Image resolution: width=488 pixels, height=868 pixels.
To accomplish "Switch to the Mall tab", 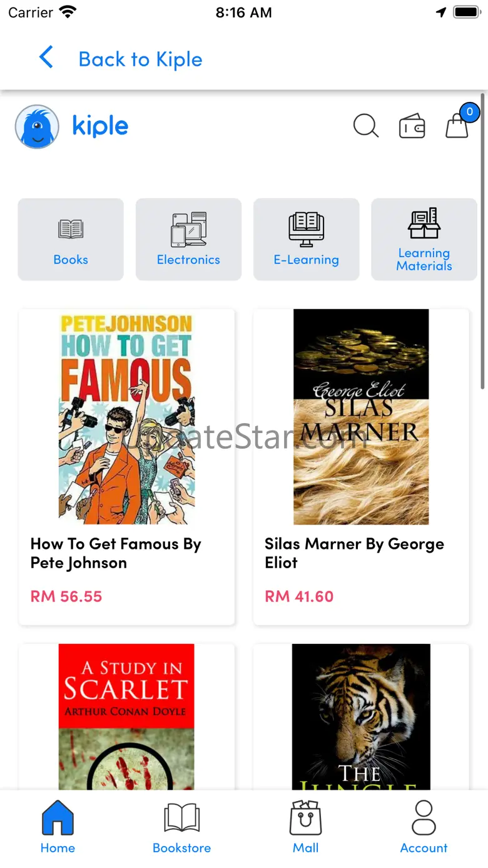I will pyautogui.click(x=306, y=827).
